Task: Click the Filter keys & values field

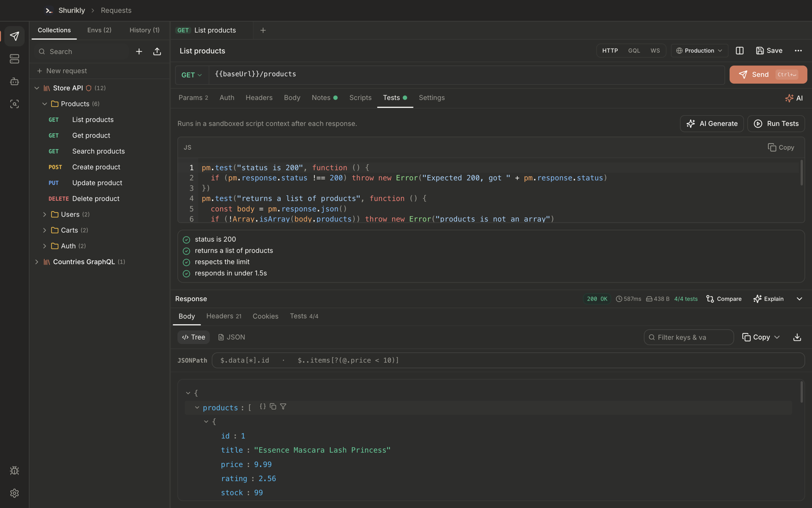Action: 689,337
